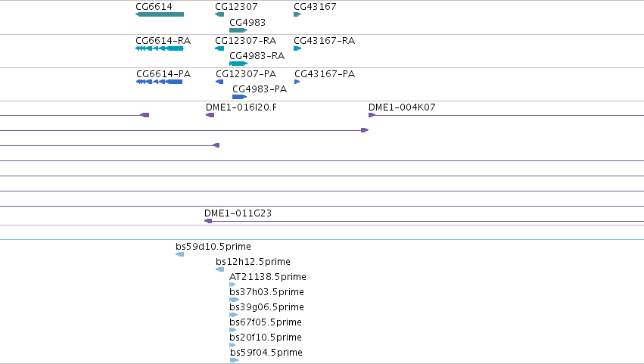Click the CG4983-PA label text
This screenshot has height=364, width=644.
[260, 89]
